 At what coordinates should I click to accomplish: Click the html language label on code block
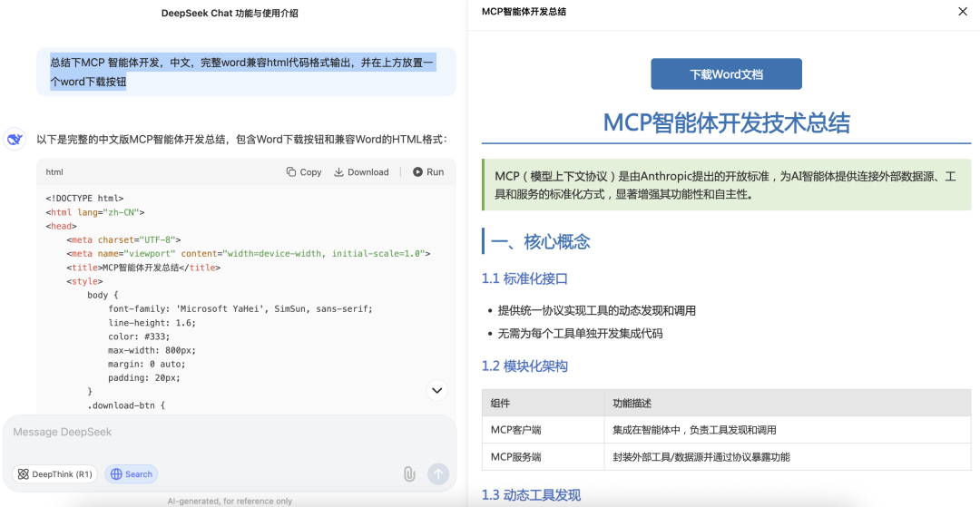[x=54, y=172]
